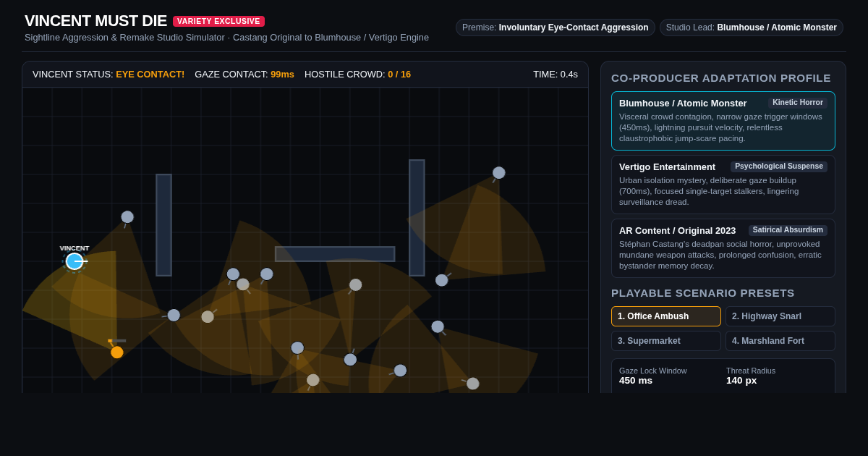
Task: Click the Gaze Lock Window 450 ms value
Action: click(x=636, y=381)
